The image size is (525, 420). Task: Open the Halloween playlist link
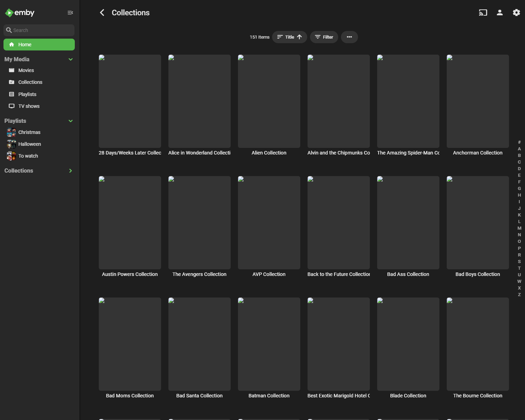(x=30, y=144)
